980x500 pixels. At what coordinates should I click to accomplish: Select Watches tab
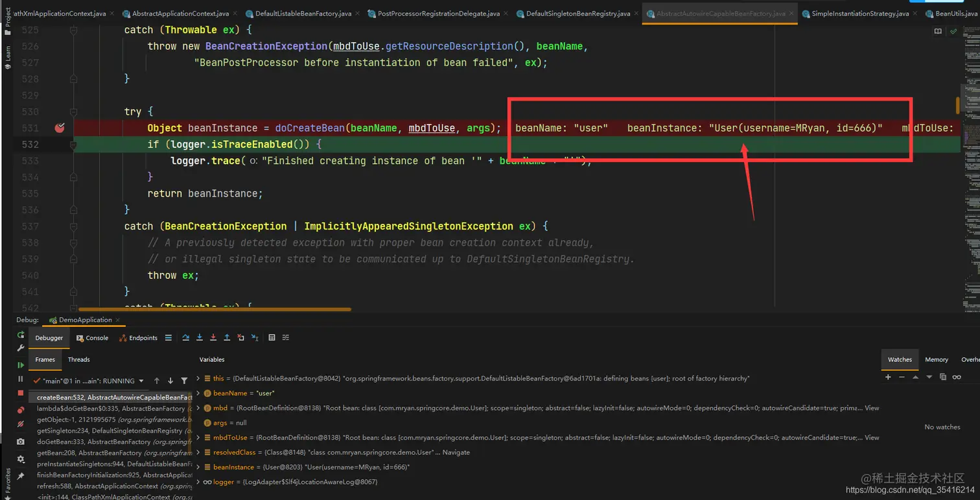[x=900, y=359]
